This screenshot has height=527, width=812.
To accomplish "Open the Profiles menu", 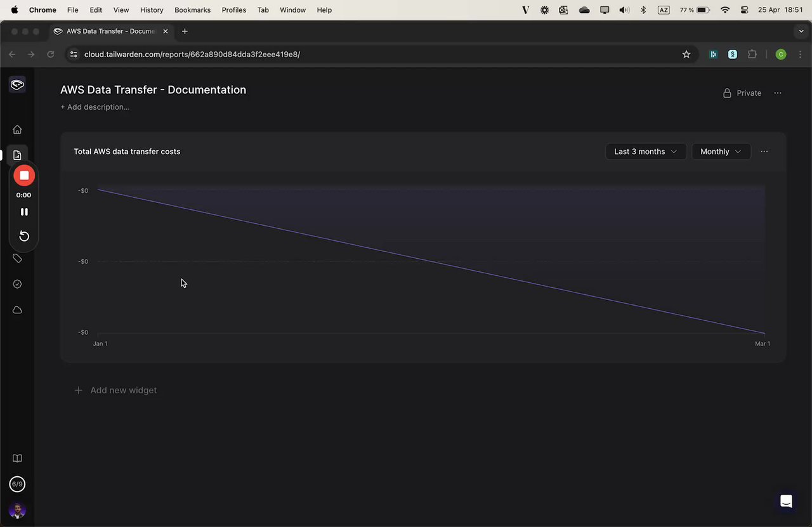I will [x=234, y=10].
